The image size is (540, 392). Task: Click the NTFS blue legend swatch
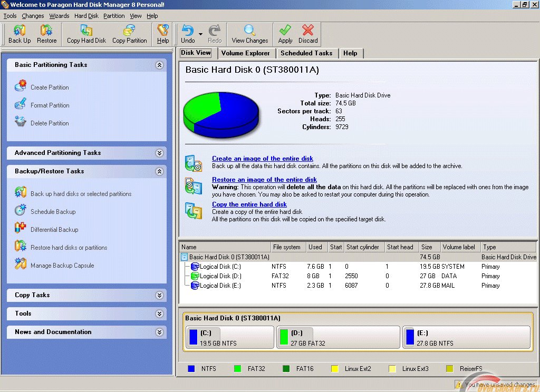click(x=191, y=369)
